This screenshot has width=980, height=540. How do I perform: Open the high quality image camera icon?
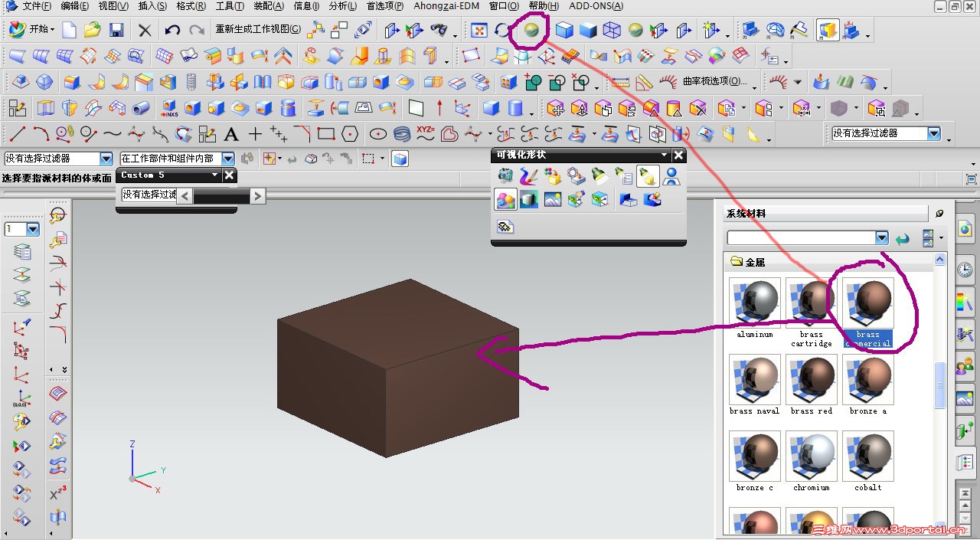pyautogui.click(x=505, y=177)
